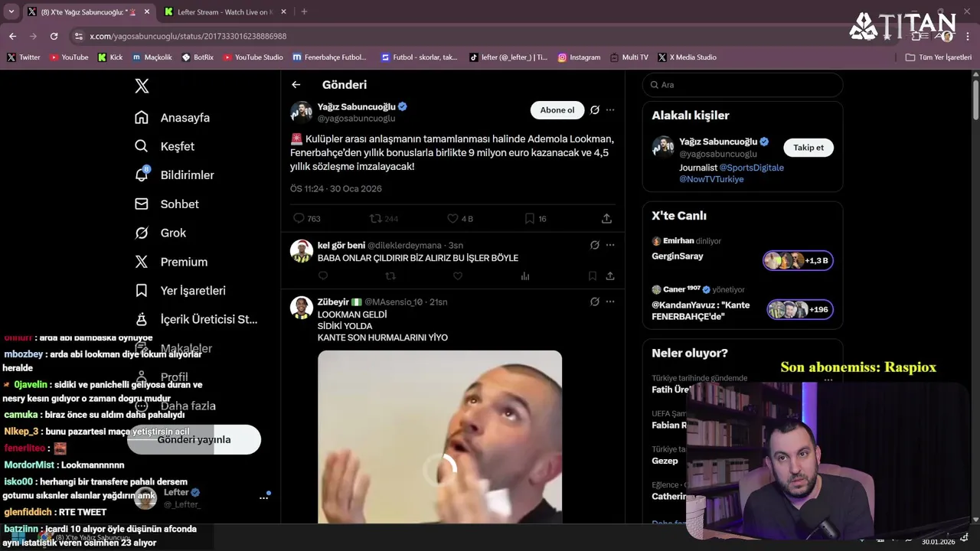Repost kel gör beni comment
Screen dimensions: 980x551
tap(390, 276)
